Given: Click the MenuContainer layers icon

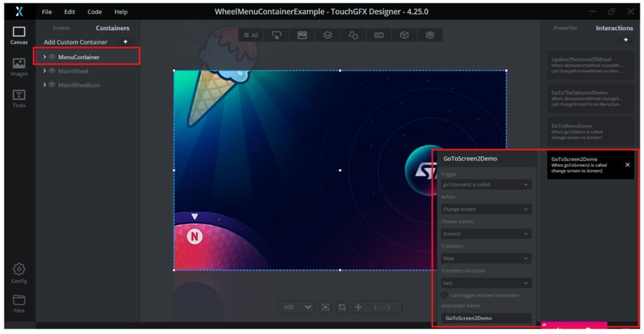Looking at the screenshot, I should [52, 57].
